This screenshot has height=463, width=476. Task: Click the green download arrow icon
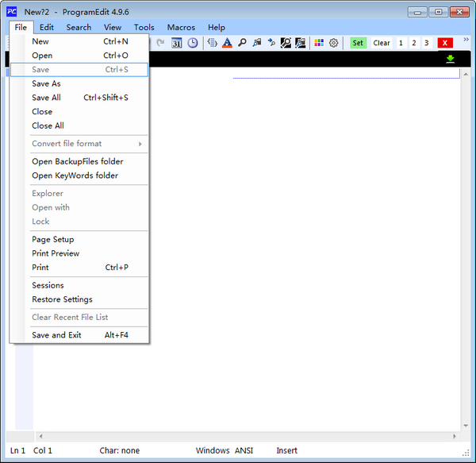pos(451,59)
